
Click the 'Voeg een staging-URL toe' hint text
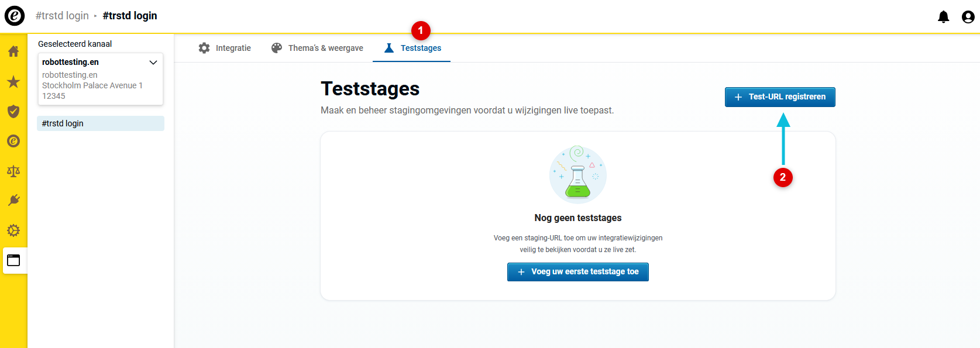click(578, 244)
